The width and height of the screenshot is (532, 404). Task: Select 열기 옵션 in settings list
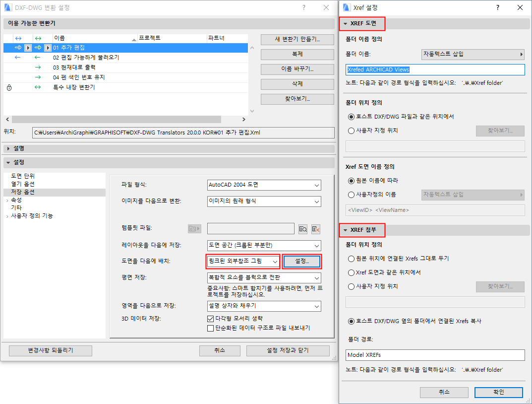(23, 184)
